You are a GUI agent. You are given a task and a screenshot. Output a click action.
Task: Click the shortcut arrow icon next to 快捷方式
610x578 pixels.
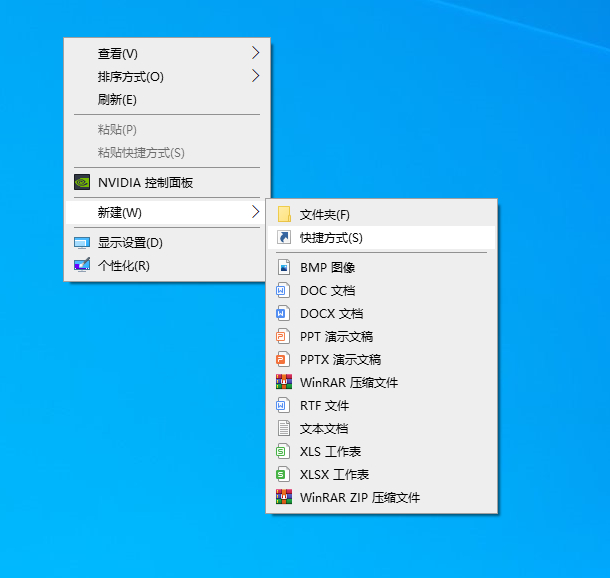pyautogui.click(x=284, y=237)
